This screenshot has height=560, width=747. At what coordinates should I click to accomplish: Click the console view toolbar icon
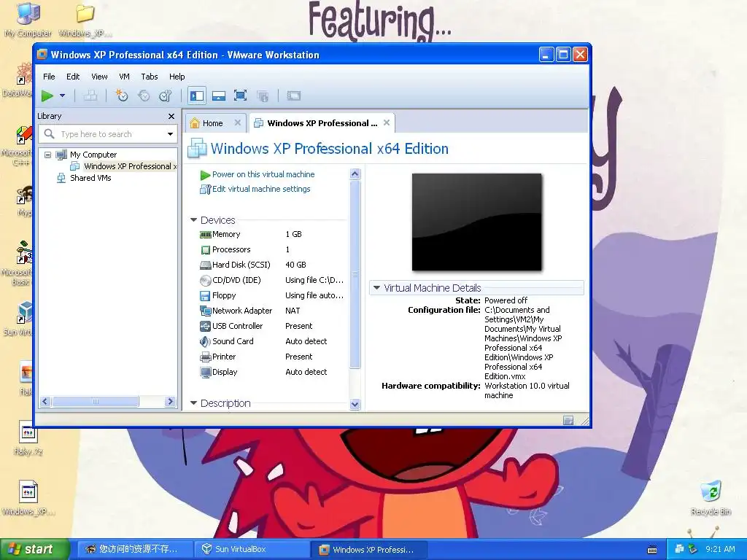pos(294,96)
